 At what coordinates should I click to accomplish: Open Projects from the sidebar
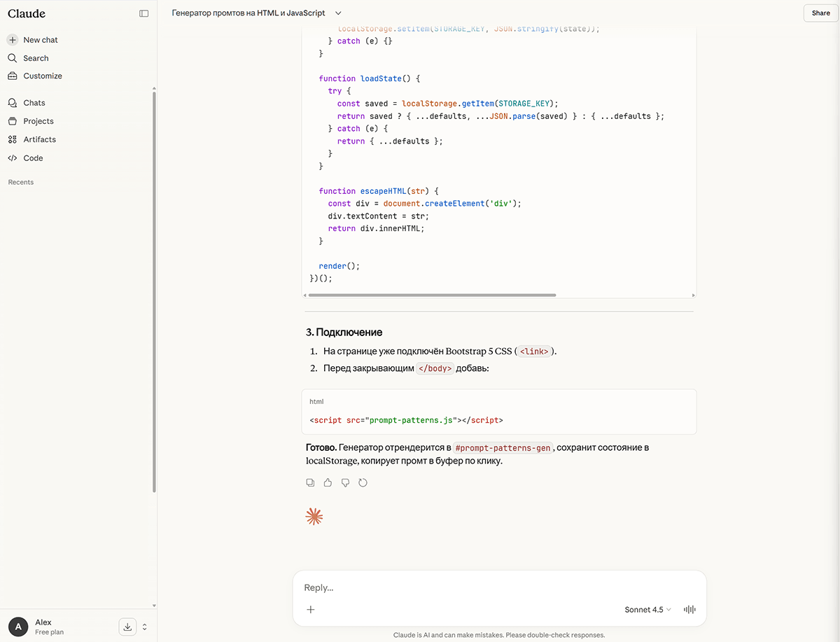click(38, 121)
